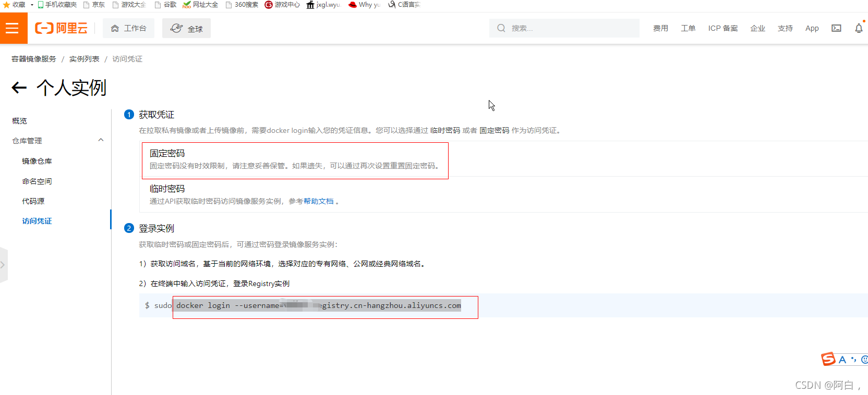868x395 pixels.
Task: Click the docker login command text
Action: click(x=318, y=305)
